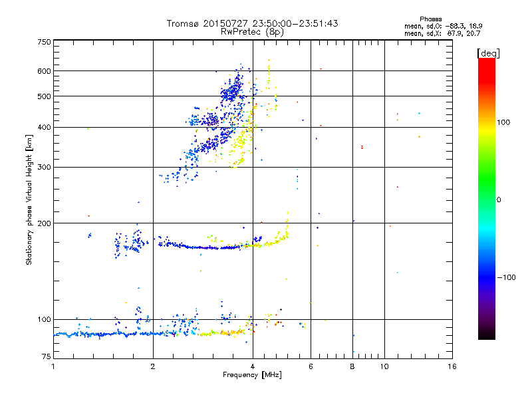Click the colorbar label "-100"
This screenshot has width=532, height=399.
click(x=506, y=277)
